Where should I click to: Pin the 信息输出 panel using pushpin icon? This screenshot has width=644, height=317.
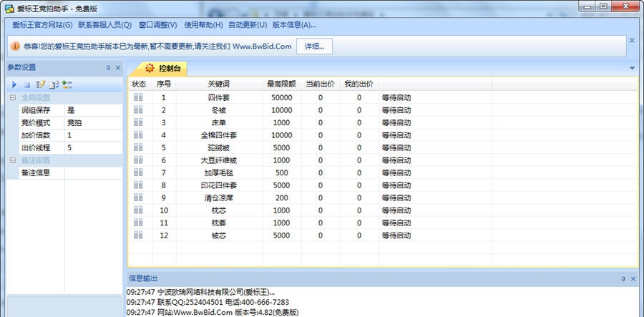click(621, 278)
